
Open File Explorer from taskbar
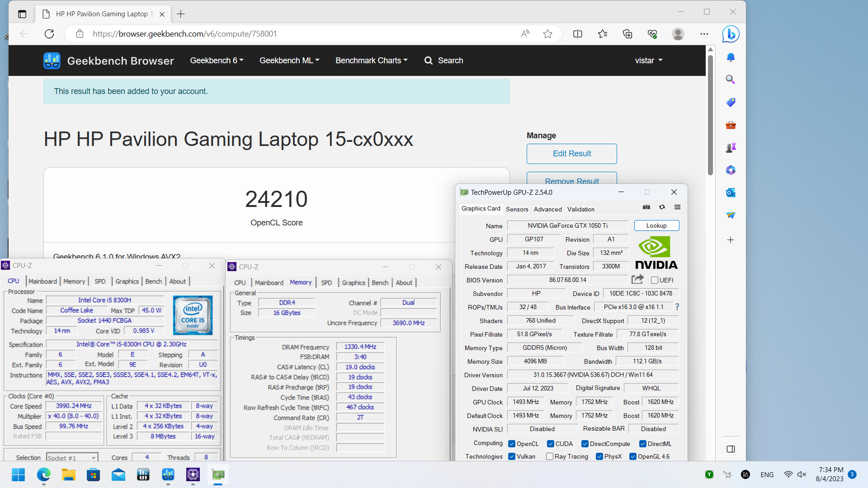click(x=69, y=475)
